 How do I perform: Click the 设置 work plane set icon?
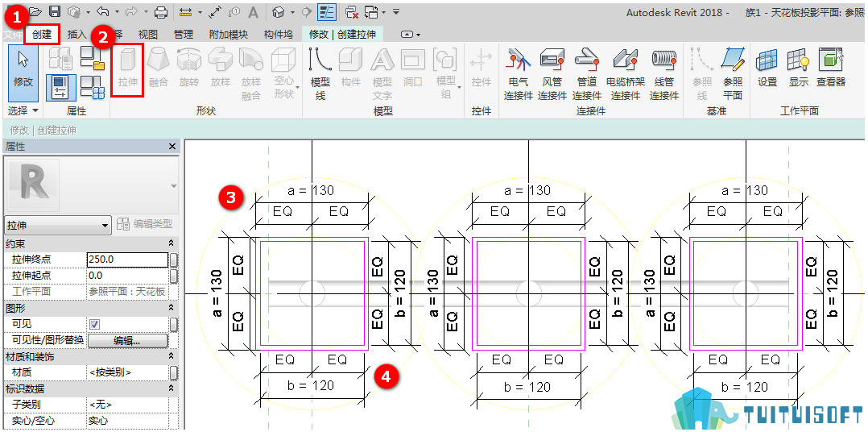click(767, 60)
